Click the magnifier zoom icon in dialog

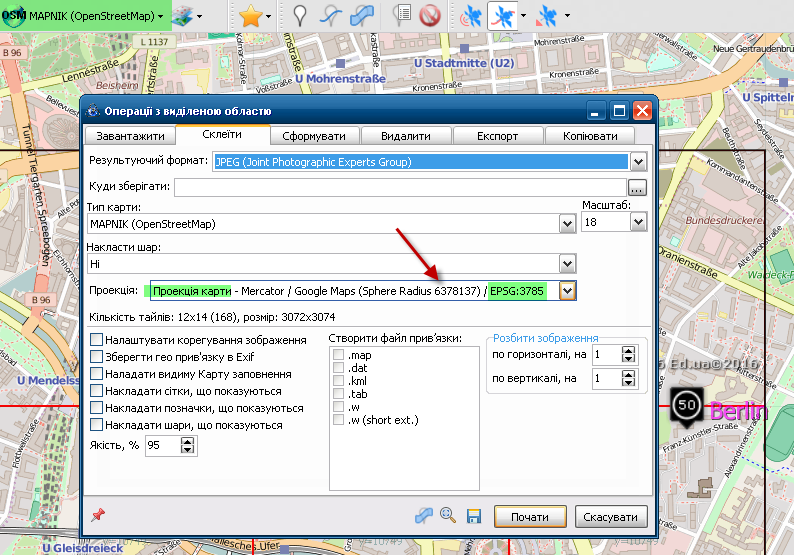(x=449, y=516)
